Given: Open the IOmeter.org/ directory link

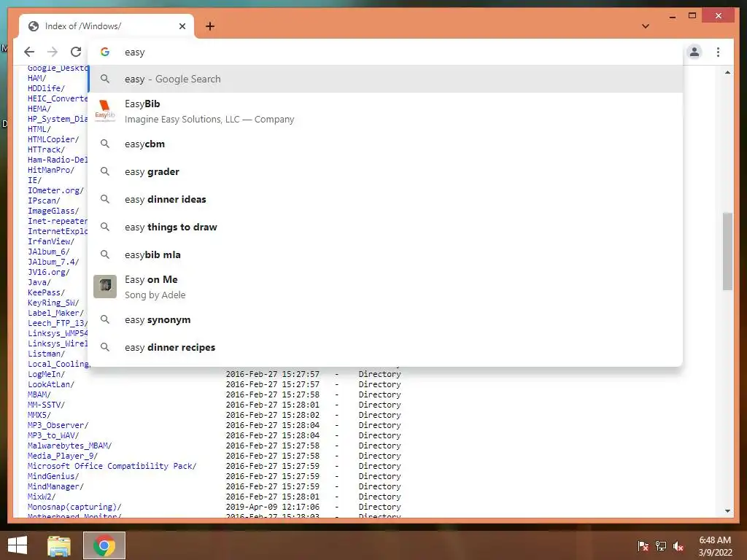Looking at the screenshot, I should [55, 190].
